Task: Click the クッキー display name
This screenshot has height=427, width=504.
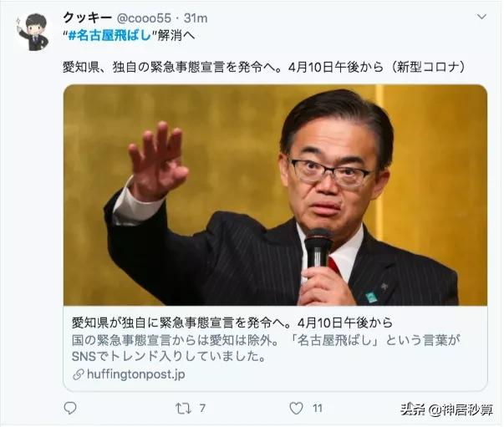Action: [88, 18]
